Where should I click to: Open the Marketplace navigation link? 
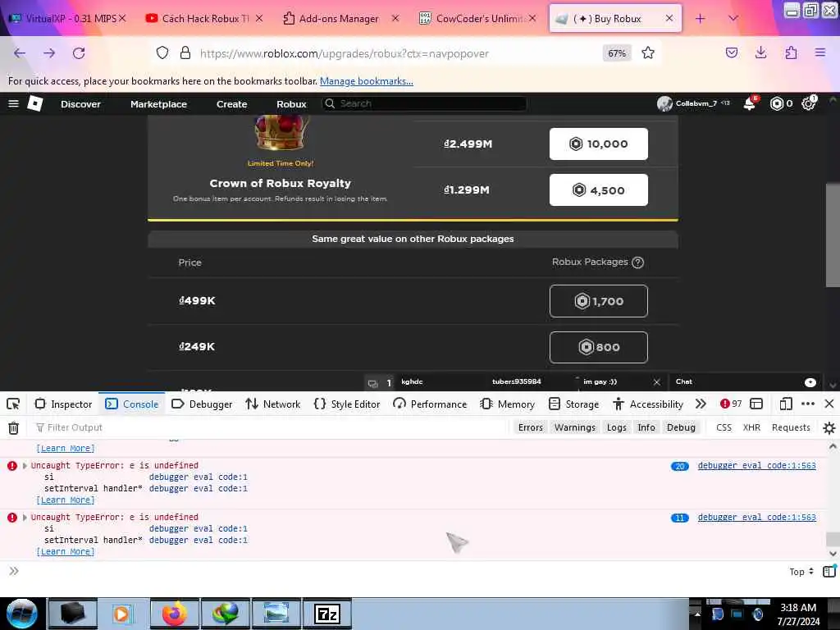(158, 104)
